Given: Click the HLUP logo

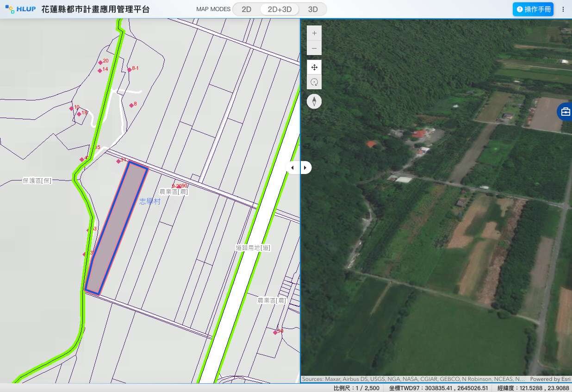Looking at the screenshot, I should tap(20, 9).
